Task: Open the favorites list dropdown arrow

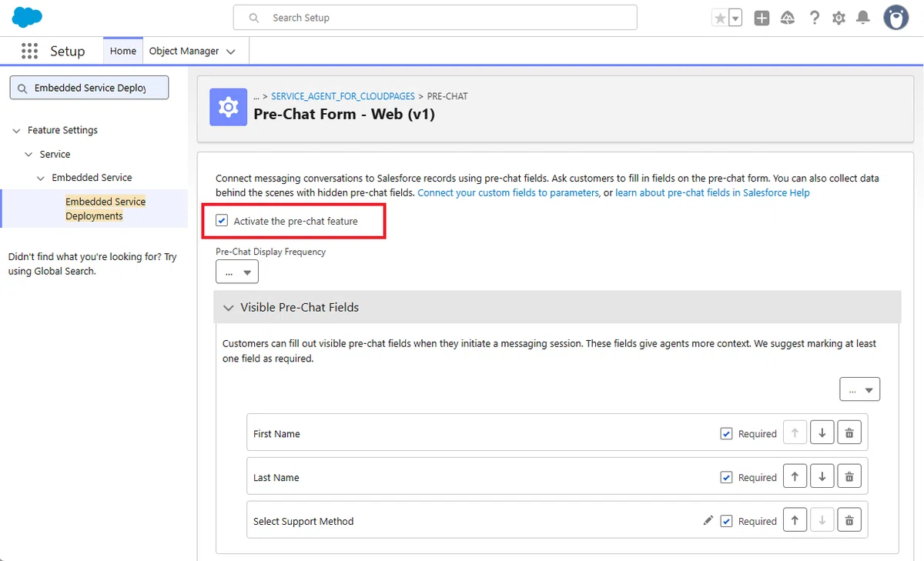Action: (x=735, y=18)
